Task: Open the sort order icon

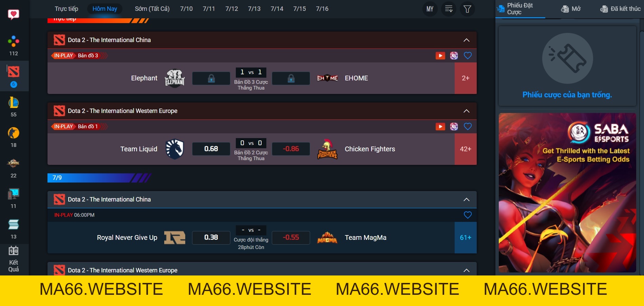Action: point(449,9)
